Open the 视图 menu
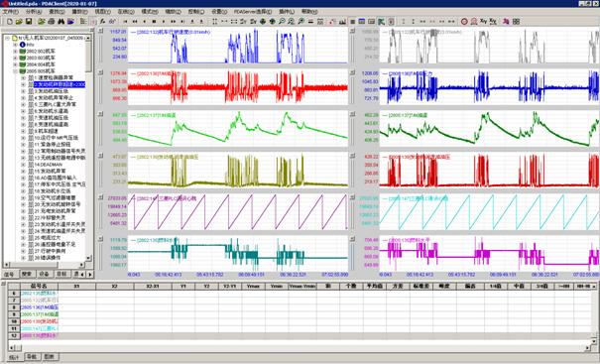 point(103,12)
